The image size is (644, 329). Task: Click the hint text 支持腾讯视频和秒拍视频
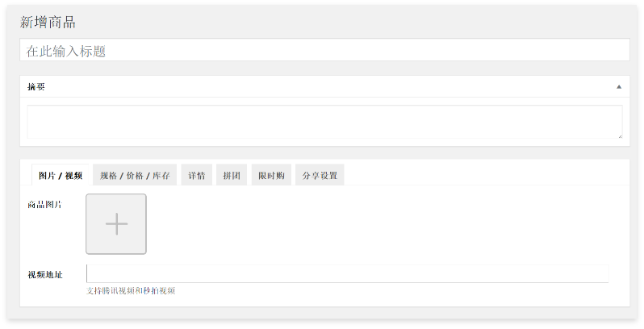point(131,291)
